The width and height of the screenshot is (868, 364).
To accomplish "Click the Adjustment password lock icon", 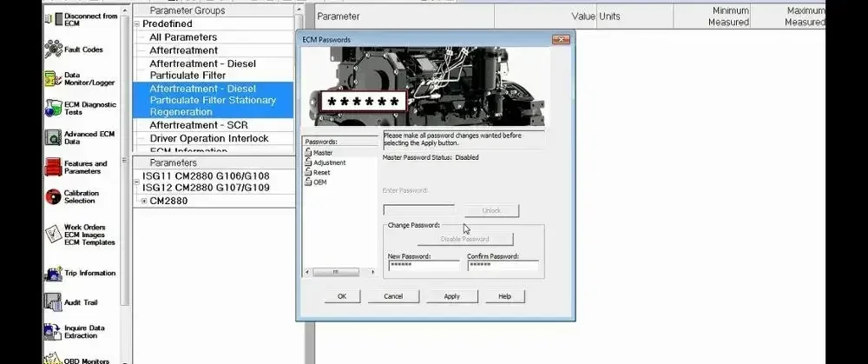I will [308, 162].
